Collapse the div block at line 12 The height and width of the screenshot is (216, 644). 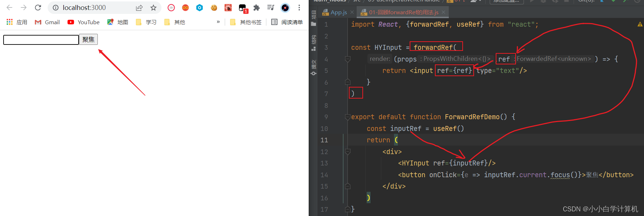click(x=348, y=152)
